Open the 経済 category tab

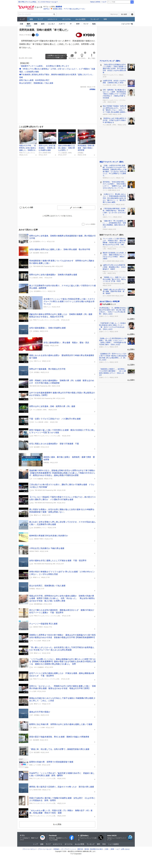point(43,24)
